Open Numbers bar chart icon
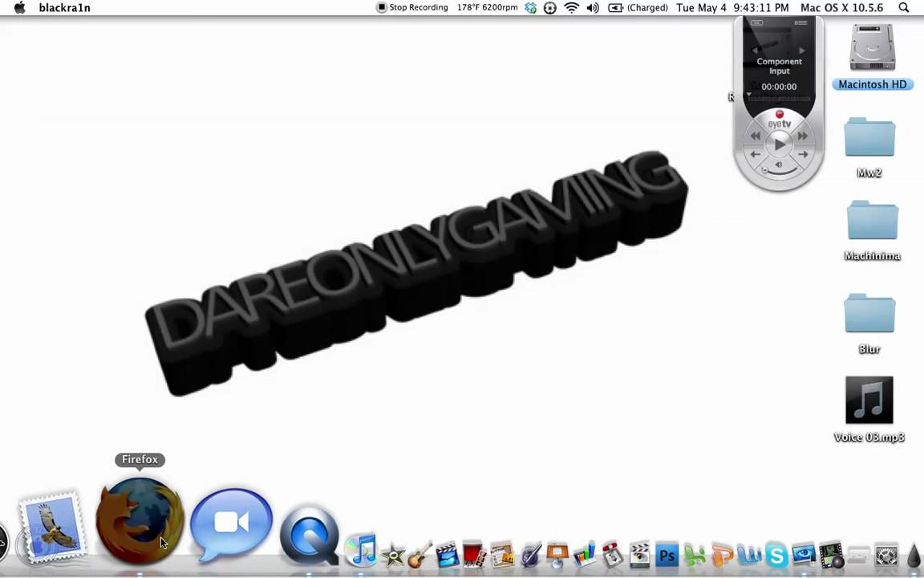 coord(585,555)
